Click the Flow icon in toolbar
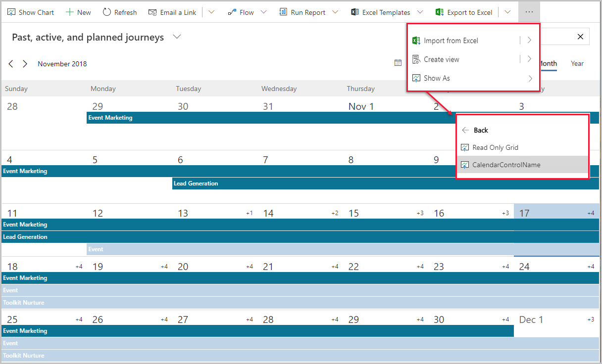This screenshot has width=602, height=364. click(232, 12)
